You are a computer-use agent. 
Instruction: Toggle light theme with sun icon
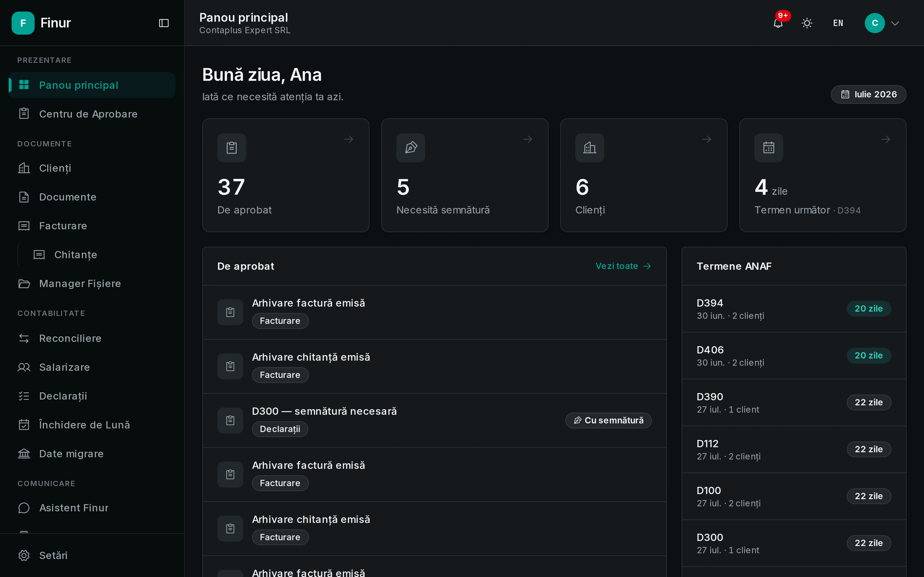(x=807, y=23)
